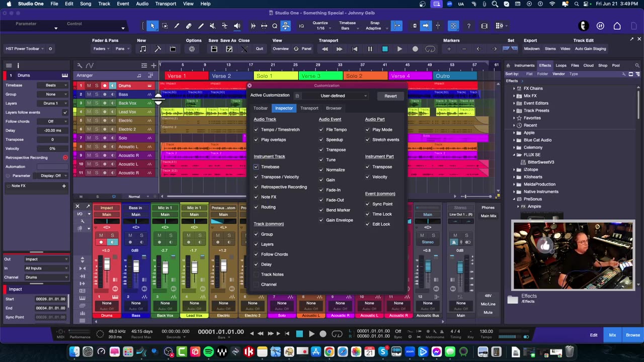Open the Transport menu in menu bar
Image resolution: width=644 pixels, height=362 pixels.
point(166,4)
